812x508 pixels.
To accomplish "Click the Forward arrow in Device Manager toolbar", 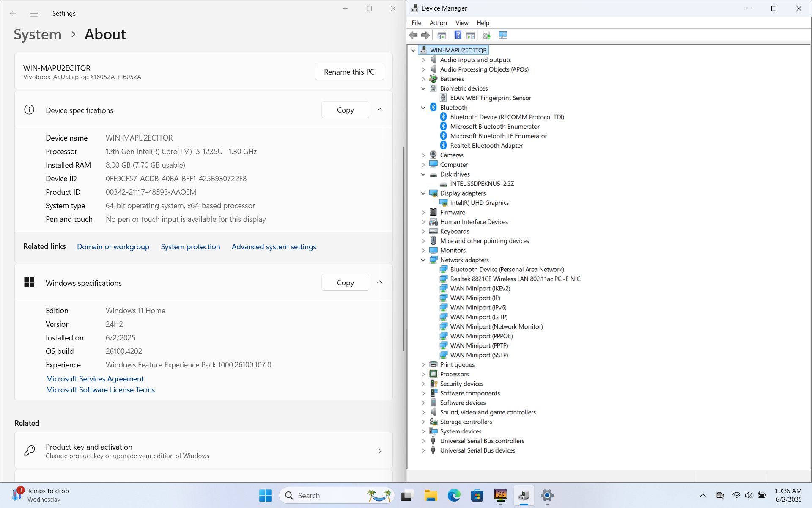I will [425, 36].
